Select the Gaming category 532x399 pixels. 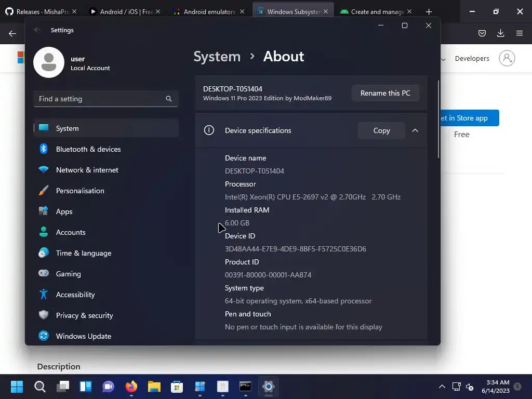106,274
